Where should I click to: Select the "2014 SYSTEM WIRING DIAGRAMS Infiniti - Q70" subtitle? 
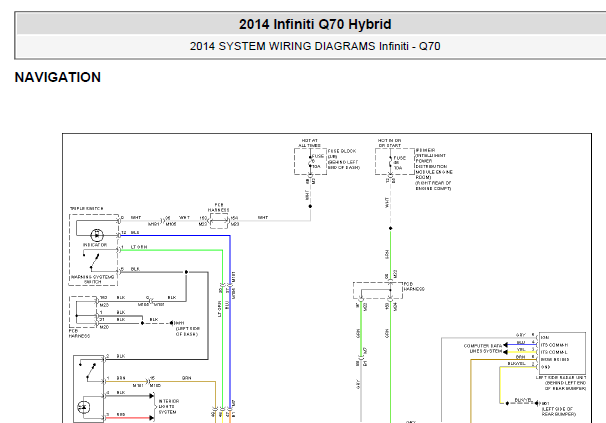pos(315,46)
